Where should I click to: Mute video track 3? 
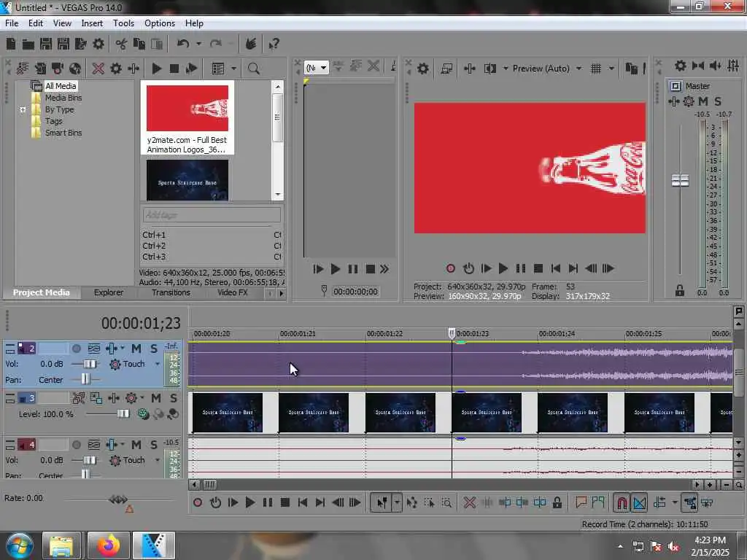click(x=156, y=398)
